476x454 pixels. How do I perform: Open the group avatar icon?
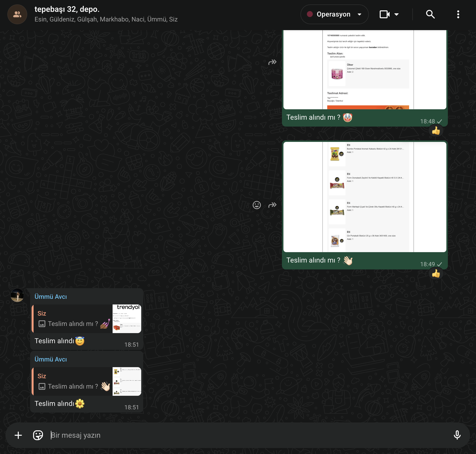click(x=17, y=14)
